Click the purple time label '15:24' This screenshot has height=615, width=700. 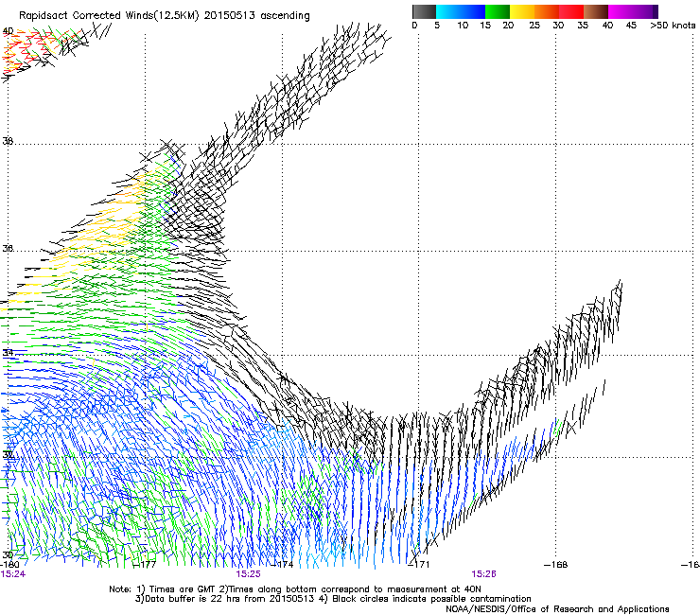point(12,574)
